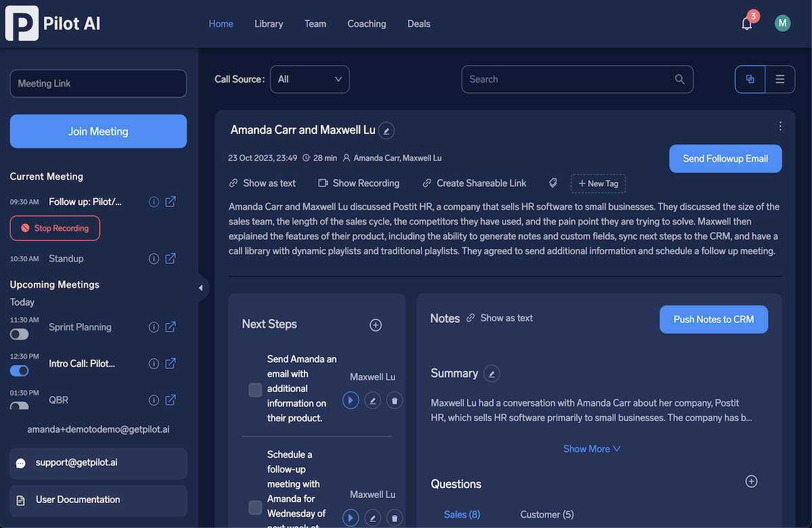Show info for Intro Call: Pilot meeting
The height and width of the screenshot is (528, 812).
(154, 364)
